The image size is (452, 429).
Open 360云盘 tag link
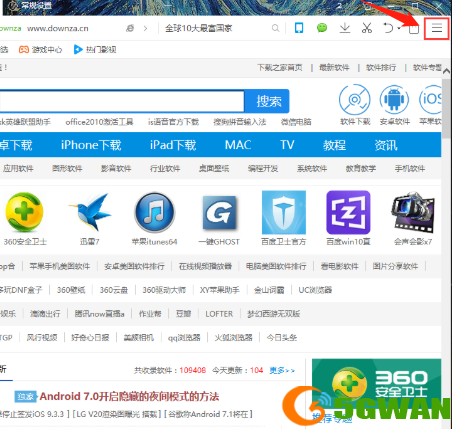(114, 290)
